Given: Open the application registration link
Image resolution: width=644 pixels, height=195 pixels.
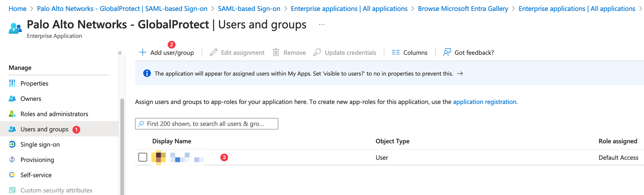Looking at the screenshot, I should pyautogui.click(x=484, y=102).
